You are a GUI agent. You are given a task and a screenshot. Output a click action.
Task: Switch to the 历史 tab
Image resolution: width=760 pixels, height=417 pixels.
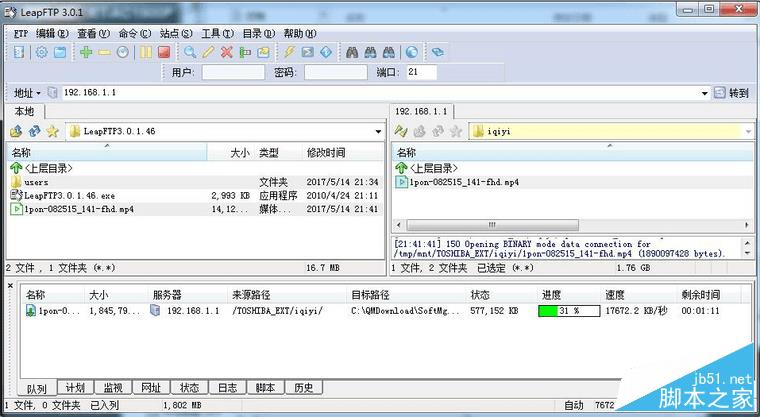click(x=303, y=387)
